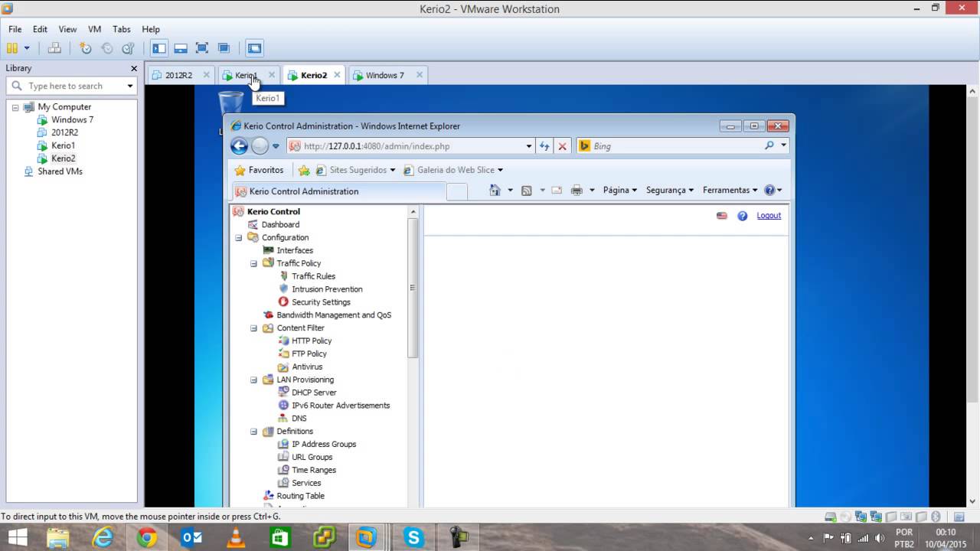Enter full screen mode icon
Viewport: 980px width, 551px height.
tap(202, 48)
